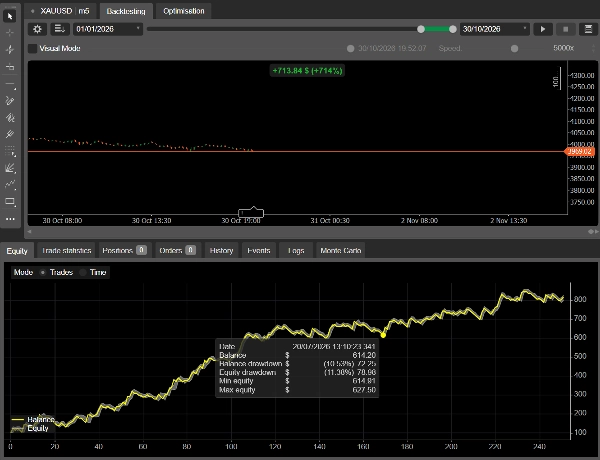The height and width of the screenshot is (460, 600).
Task: Open the Positions tab
Action: point(125,251)
